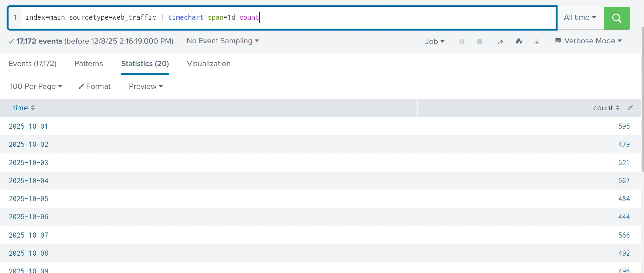The width and height of the screenshot is (644, 273).
Task: Stop the search job
Action: pos(480,41)
